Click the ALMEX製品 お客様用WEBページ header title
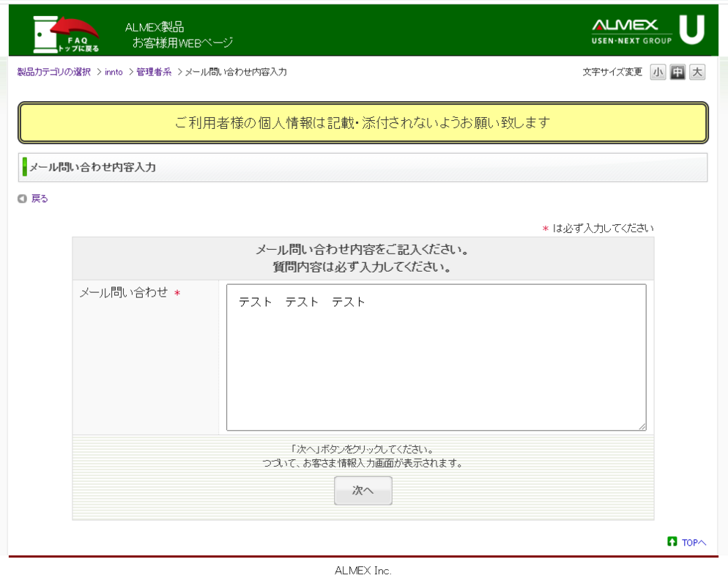Viewport: 728px width, 586px height. [179, 35]
